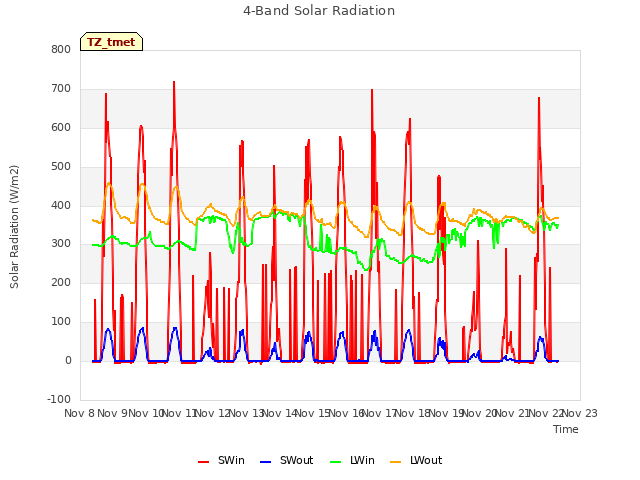The image size is (640, 480).
Task: Click the Nov 12 x-axis label
Action: tap(213, 413)
